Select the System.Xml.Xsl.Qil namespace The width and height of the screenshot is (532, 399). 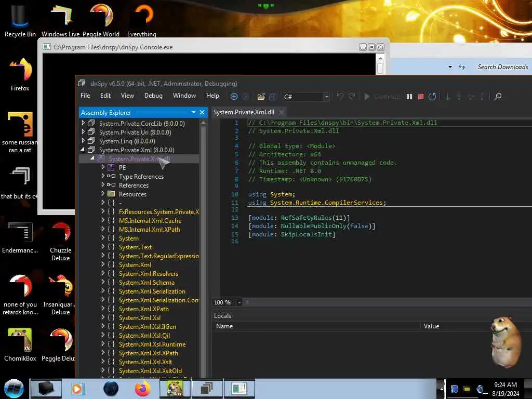pyautogui.click(x=144, y=335)
